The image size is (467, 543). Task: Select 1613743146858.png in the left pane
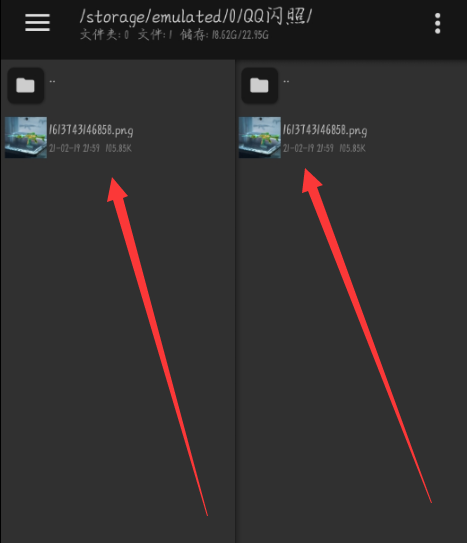tap(91, 130)
